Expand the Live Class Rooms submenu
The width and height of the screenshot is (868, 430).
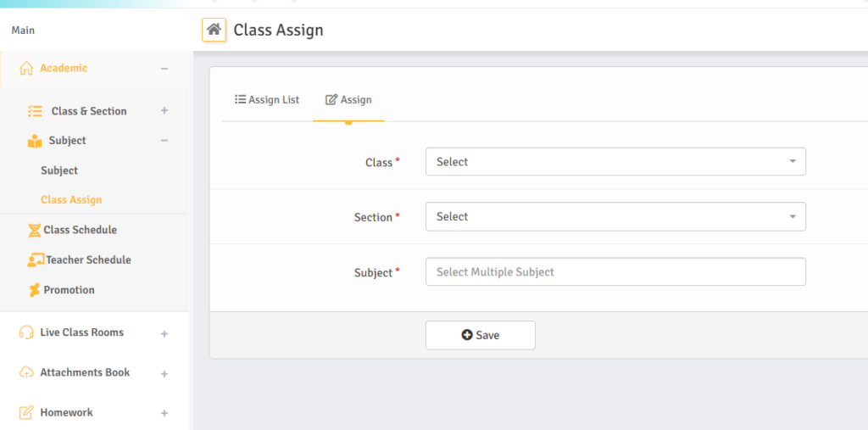164,333
